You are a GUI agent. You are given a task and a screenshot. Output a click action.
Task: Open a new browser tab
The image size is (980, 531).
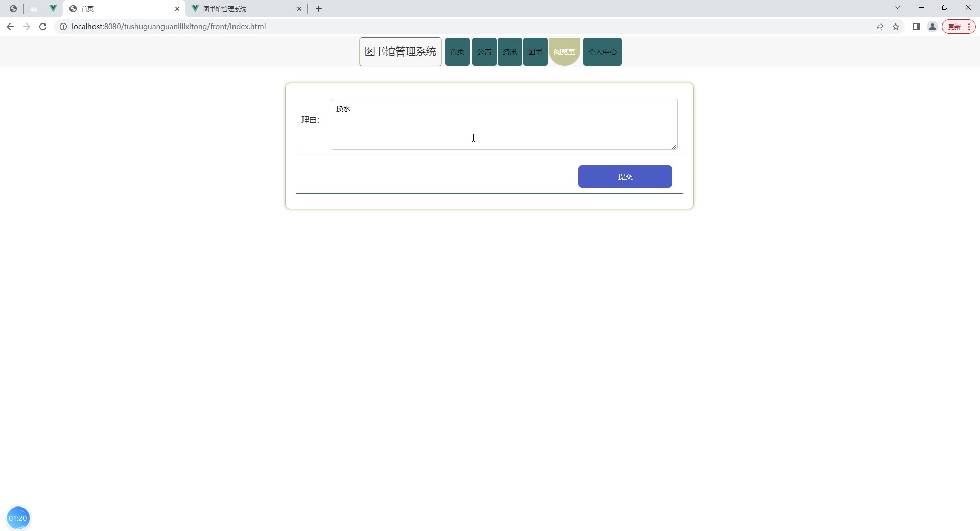point(319,9)
